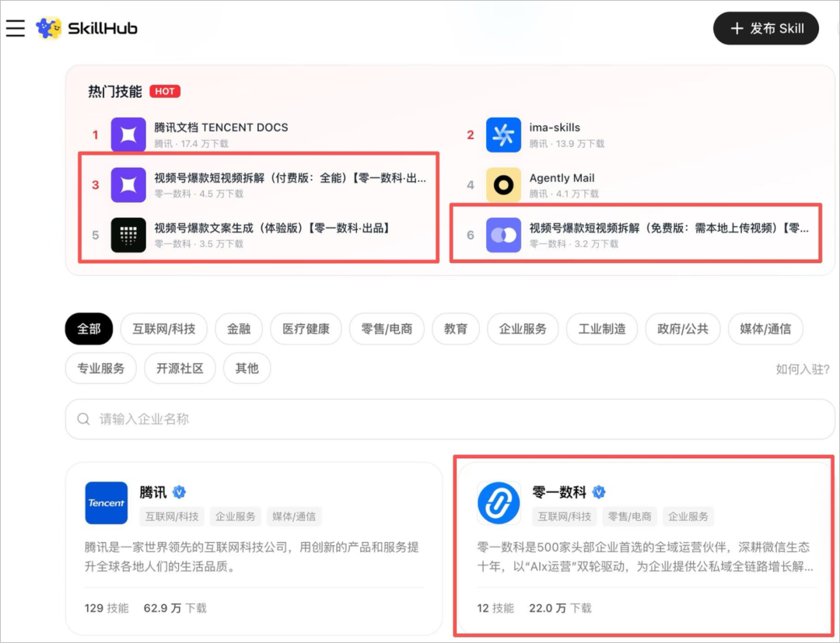
Task: Select the 金融 category filter
Action: tap(239, 329)
